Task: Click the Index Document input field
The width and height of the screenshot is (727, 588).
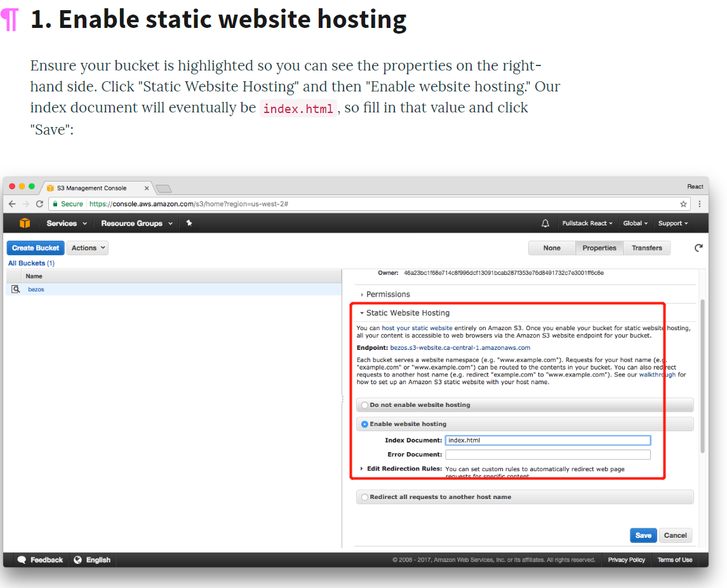Action: [547, 440]
